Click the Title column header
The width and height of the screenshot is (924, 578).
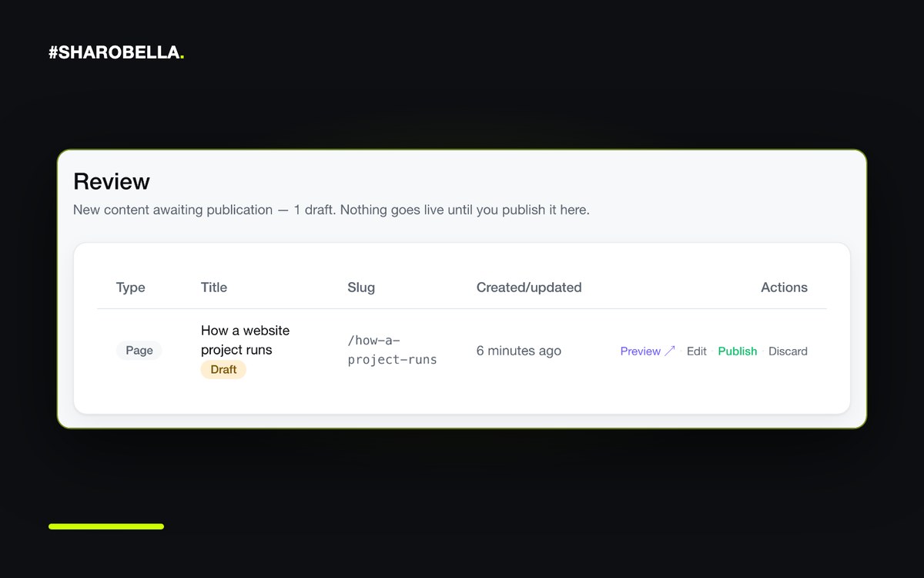[214, 287]
